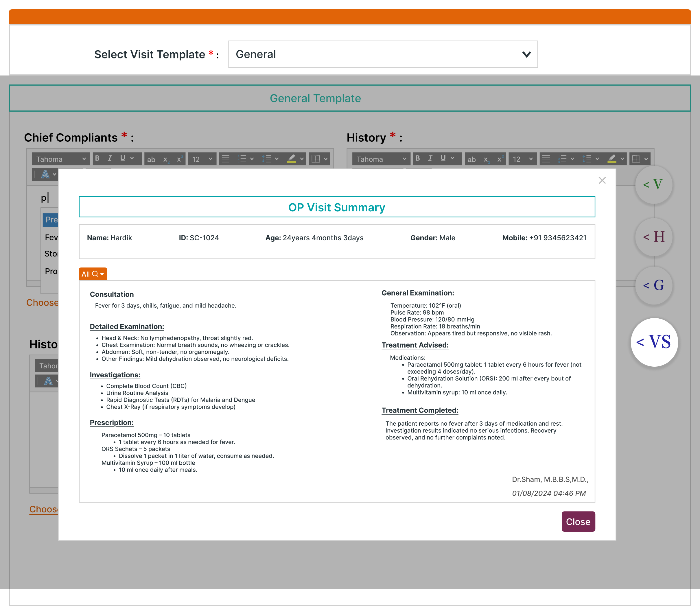Open the Select Visit Template dropdown

pyautogui.click(x=382, y=54)
